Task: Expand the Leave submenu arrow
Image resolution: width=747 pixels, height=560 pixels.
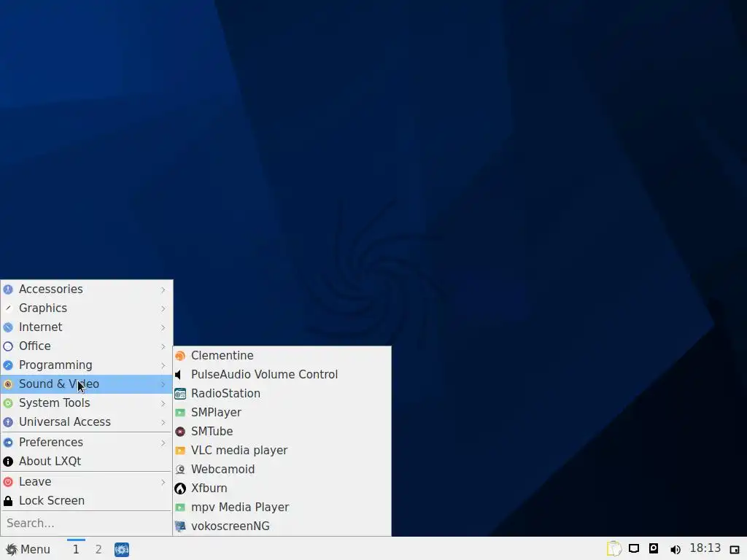Action: tap(163, 482)
